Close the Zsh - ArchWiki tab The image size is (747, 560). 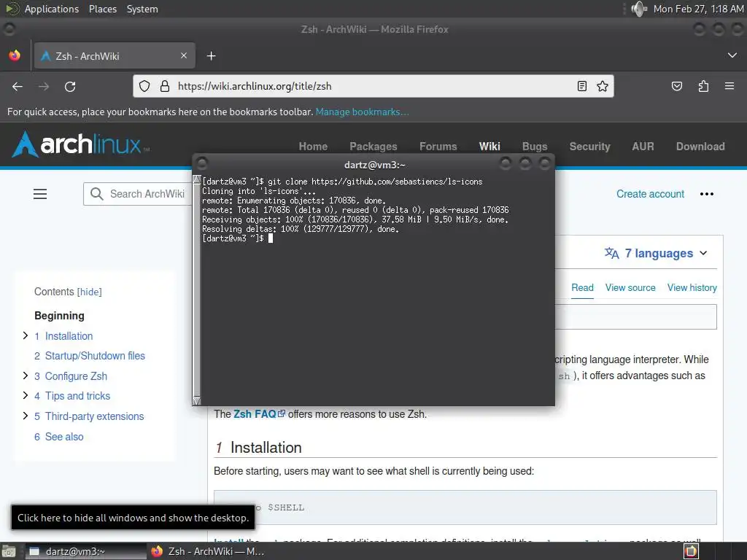[x=184, y=55]
